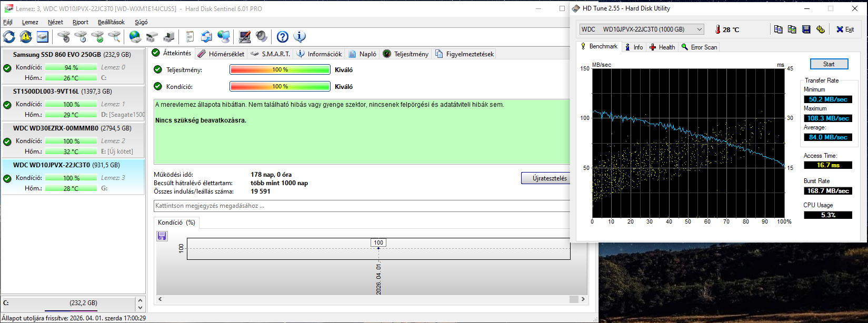This screenshot has width=868, height=323.
Task: Select the Kondíció (%) chart tab
Action: point(176,223)
